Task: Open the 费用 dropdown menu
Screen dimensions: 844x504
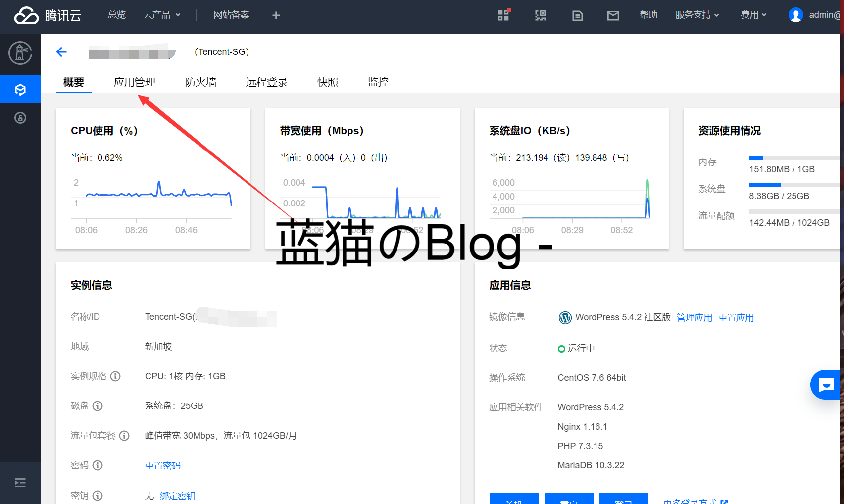Action: coord(753,15)
